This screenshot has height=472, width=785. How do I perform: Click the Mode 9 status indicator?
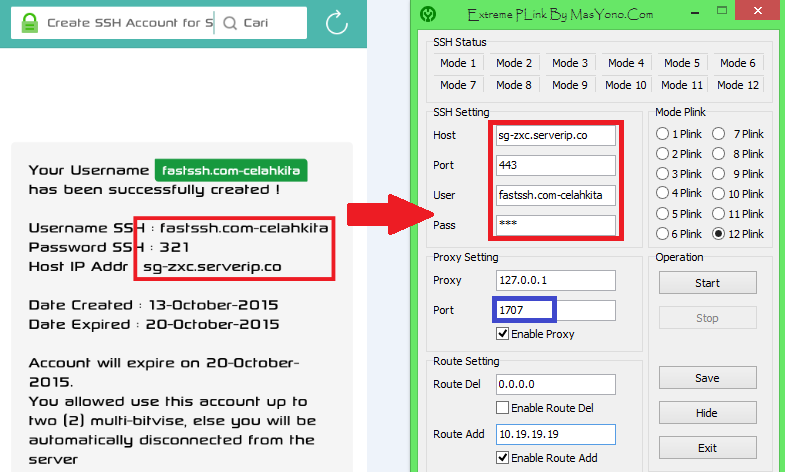(x=570, y=85)
